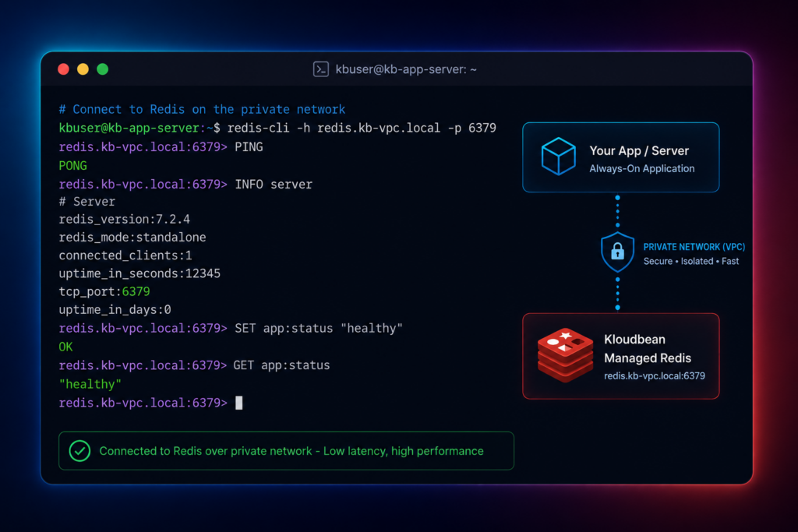Click the 'redis.kb-vpc.local:6379' address in Redis card
The image size is (798, 532).
pos(655,376)
